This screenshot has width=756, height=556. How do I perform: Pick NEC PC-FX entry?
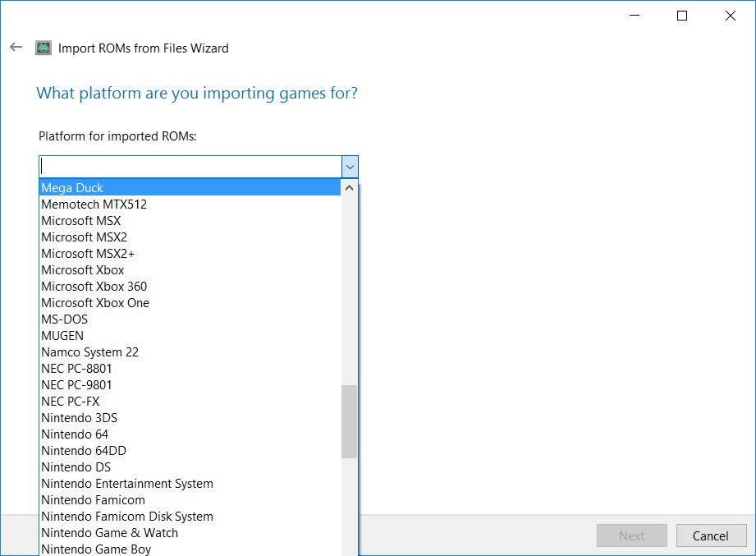(x=190, y=402)
